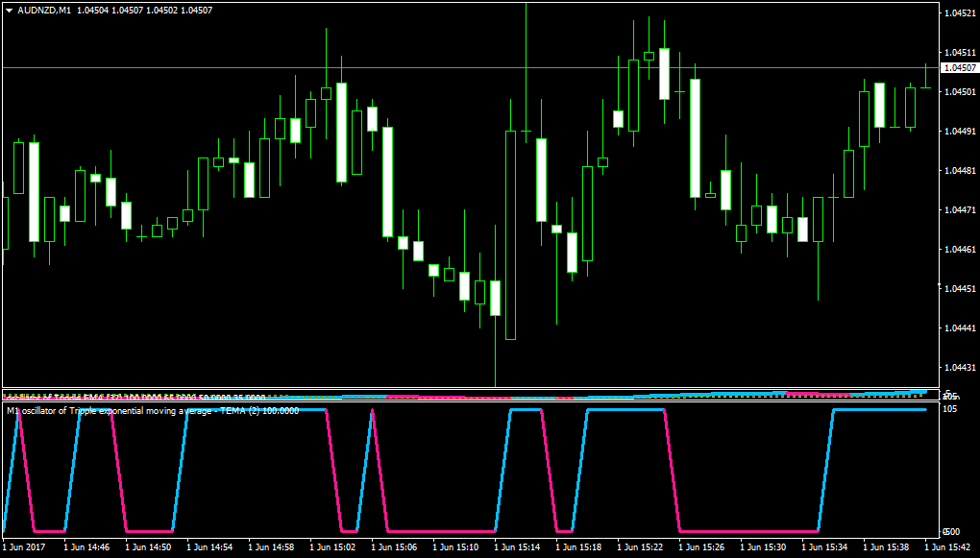
Task: Select the tall filled bearish candle near 15:06
Action: tap(387, 182)
